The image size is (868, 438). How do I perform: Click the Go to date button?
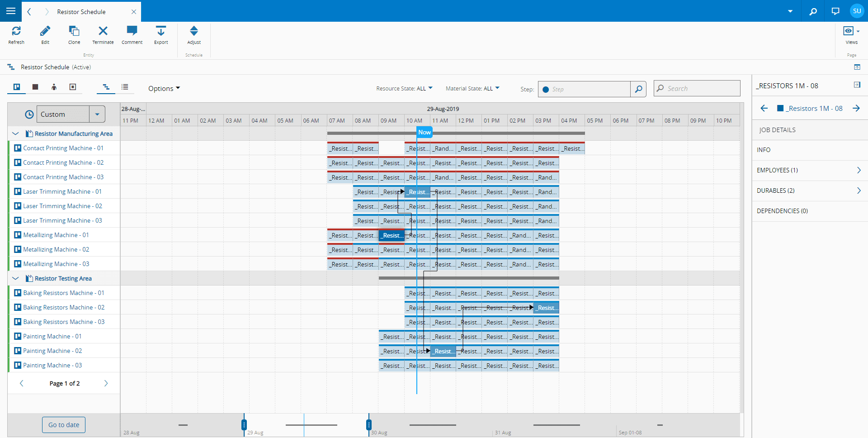[x=64, y=425]
